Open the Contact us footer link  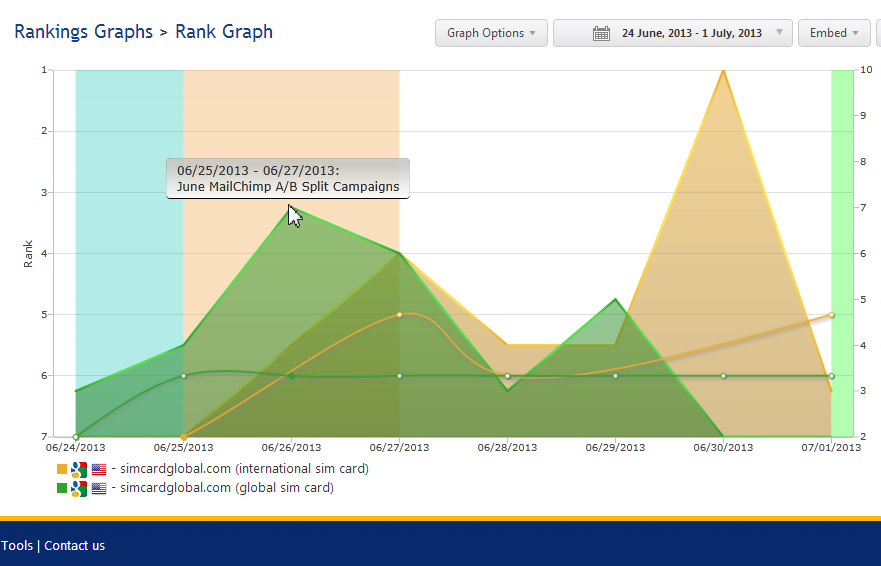point(74,545)
